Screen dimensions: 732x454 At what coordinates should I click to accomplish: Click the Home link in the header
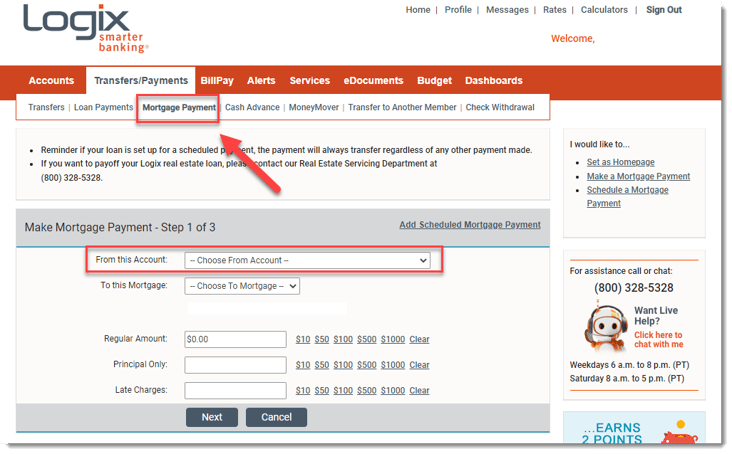[418, 10]
